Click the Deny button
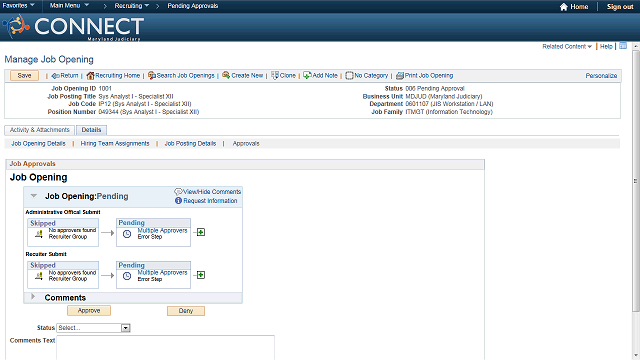 [x=186, y=311]
